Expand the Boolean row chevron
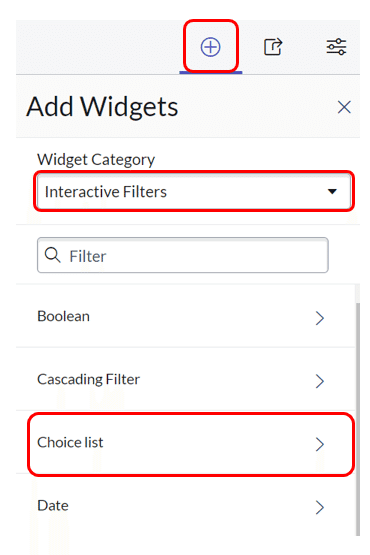This screenshot has width=370, height=555. coord(319,318)
